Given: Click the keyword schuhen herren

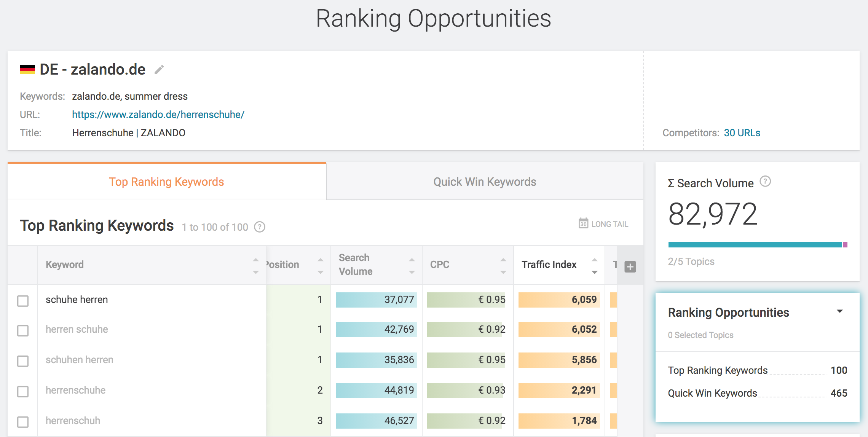Looking at the screenshot, I should click(x=80, y=360).
